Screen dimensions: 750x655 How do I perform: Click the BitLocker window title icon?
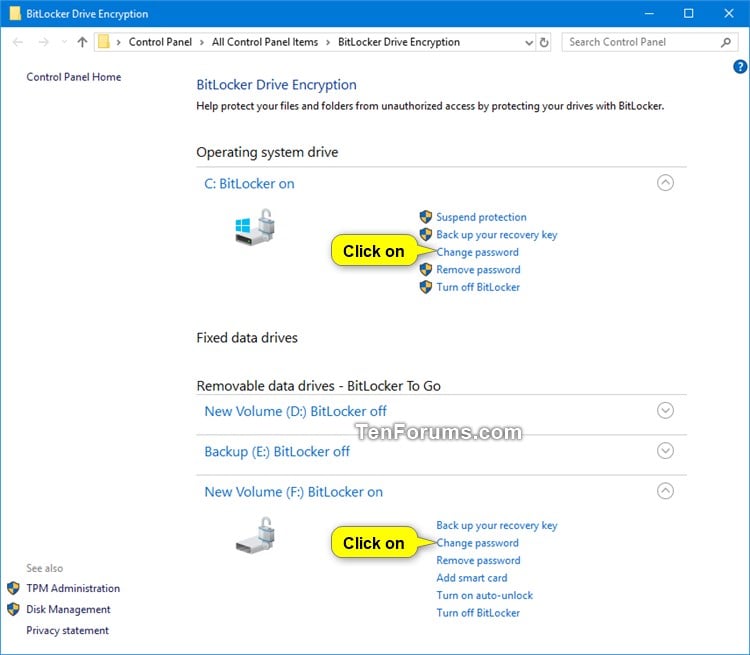point(15,13)
